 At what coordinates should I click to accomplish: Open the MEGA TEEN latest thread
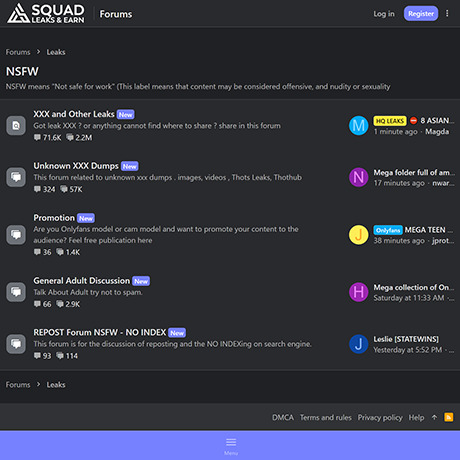(429, 230)
